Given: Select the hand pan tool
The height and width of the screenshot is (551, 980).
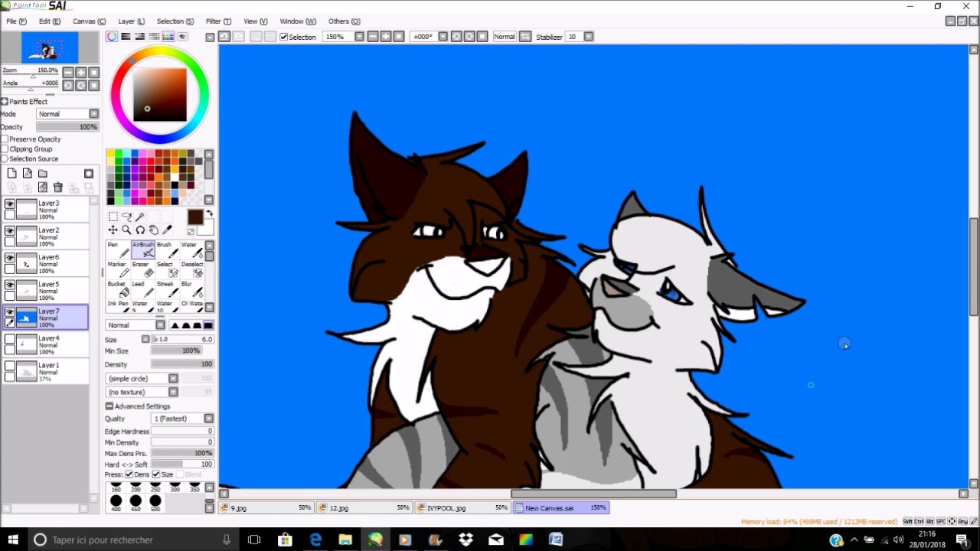Looking at the screenshot, I should point(154,230).
